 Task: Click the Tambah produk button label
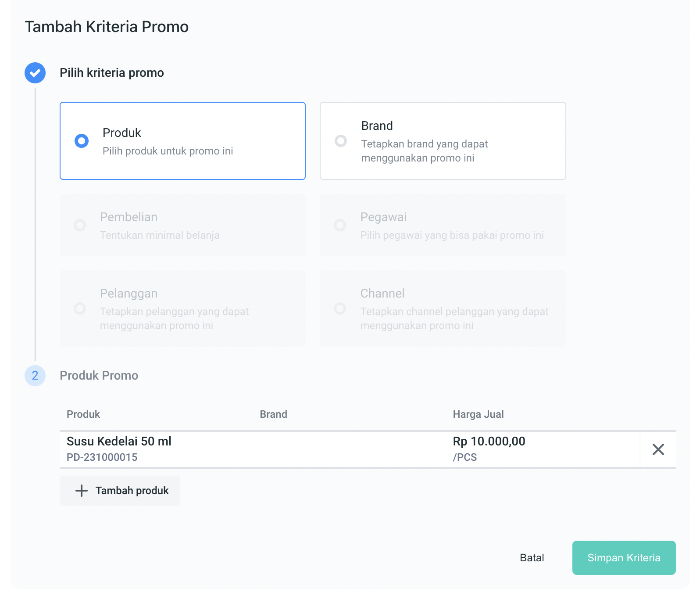(132, 491)
